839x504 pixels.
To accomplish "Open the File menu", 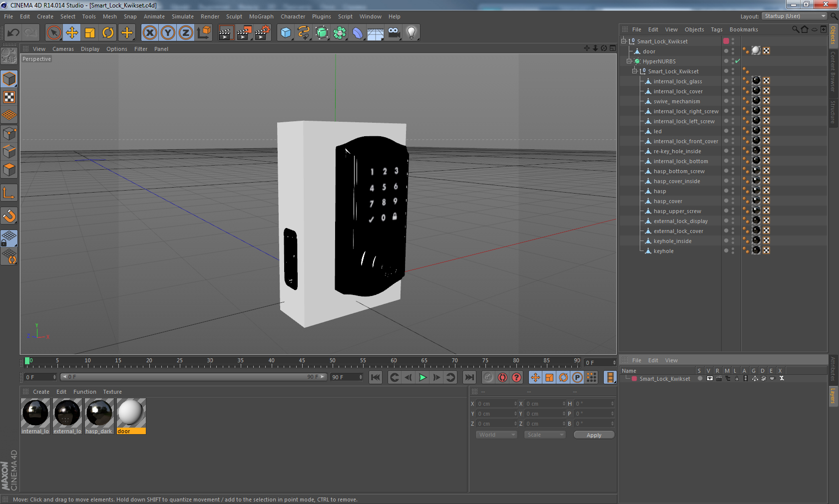I will (x=8, y=16).
